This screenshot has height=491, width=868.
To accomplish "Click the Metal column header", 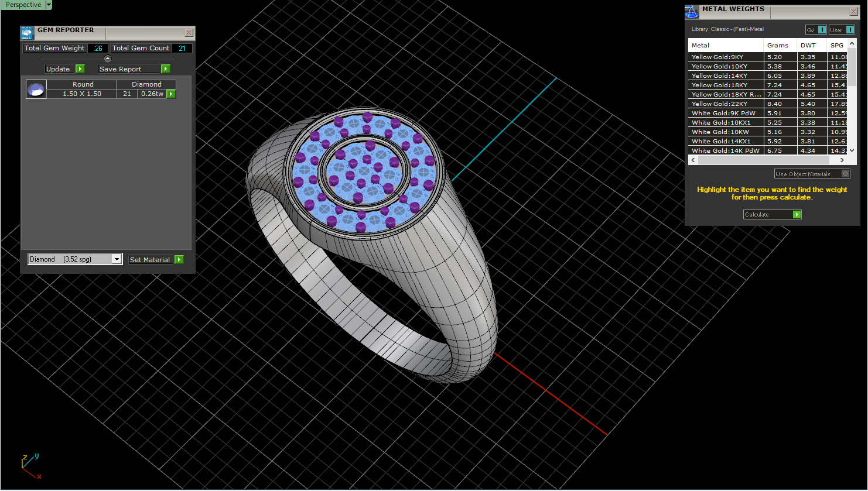I will (x=726, y=46).
